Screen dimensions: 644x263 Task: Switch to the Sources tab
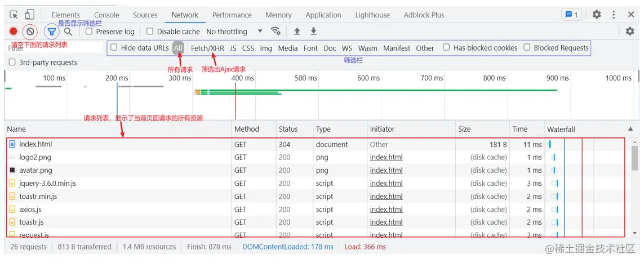(145, 15)
